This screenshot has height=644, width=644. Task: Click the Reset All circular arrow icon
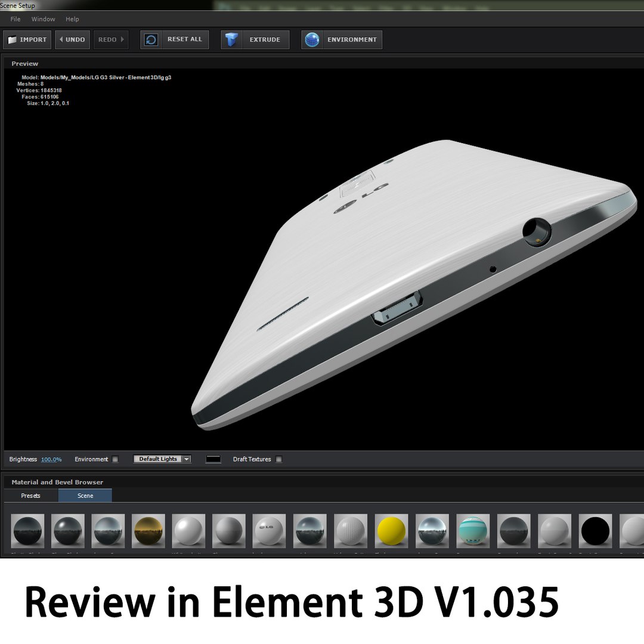(x=151, y=39)
